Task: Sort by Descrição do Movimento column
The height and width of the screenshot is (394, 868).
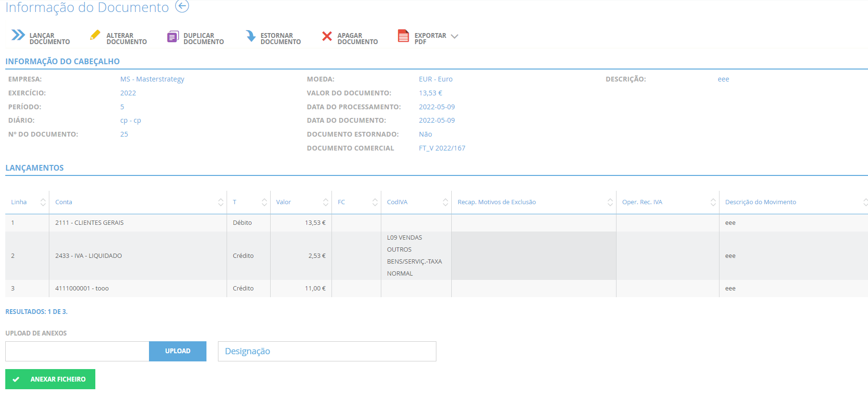Action: pyautogui.click(x=865, y=202)
